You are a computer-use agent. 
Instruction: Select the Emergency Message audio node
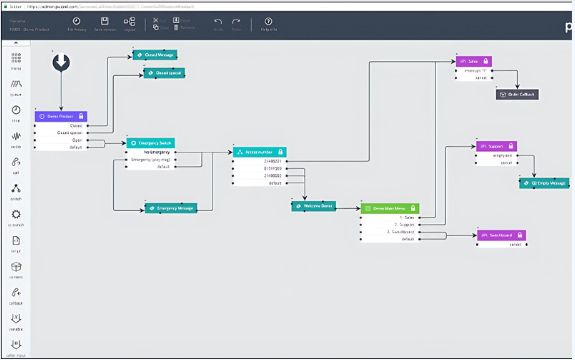(x=171, y=208)
